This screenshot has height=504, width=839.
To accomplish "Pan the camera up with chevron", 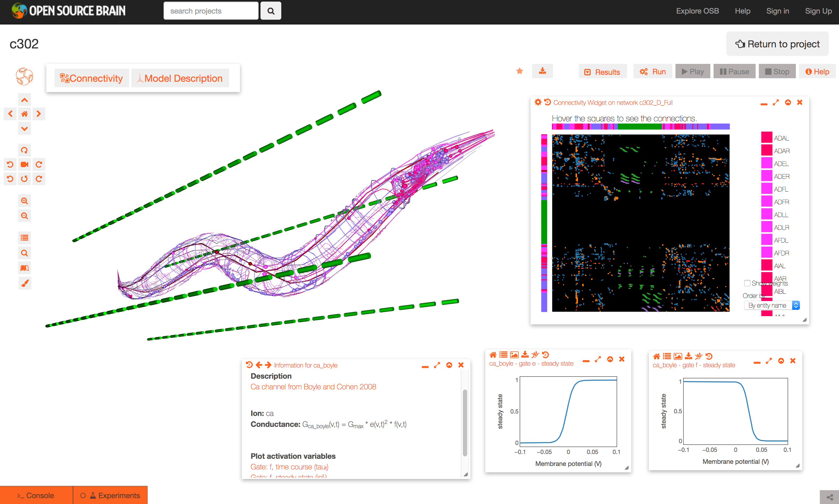I will pyautogui.click(x=24, y=100).
